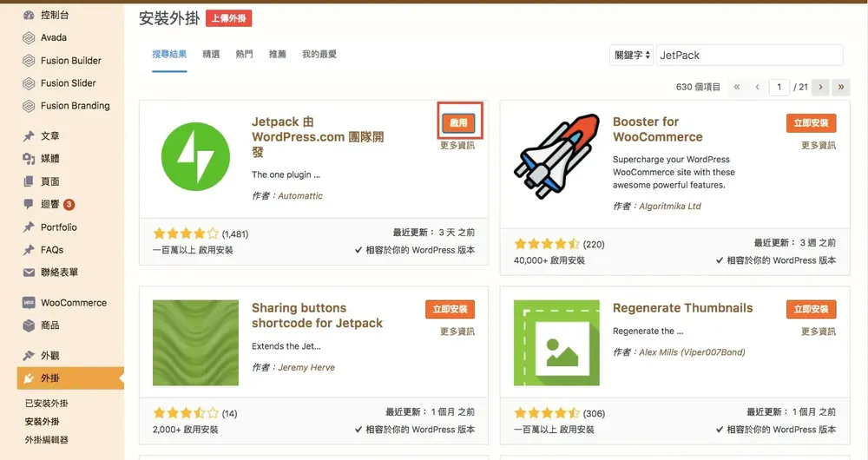Click the WooCommerce logo icon
Screen dimensions: 868x460
pos(29,303)
